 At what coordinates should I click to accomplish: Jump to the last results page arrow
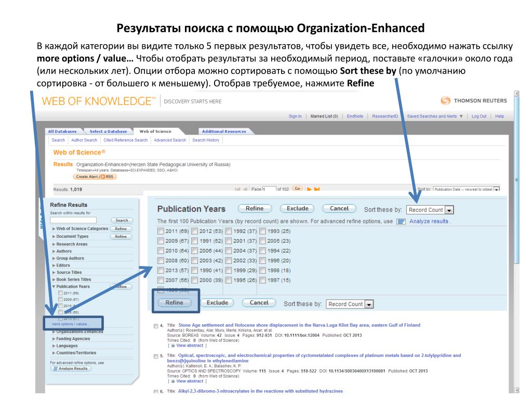[317, 189]
